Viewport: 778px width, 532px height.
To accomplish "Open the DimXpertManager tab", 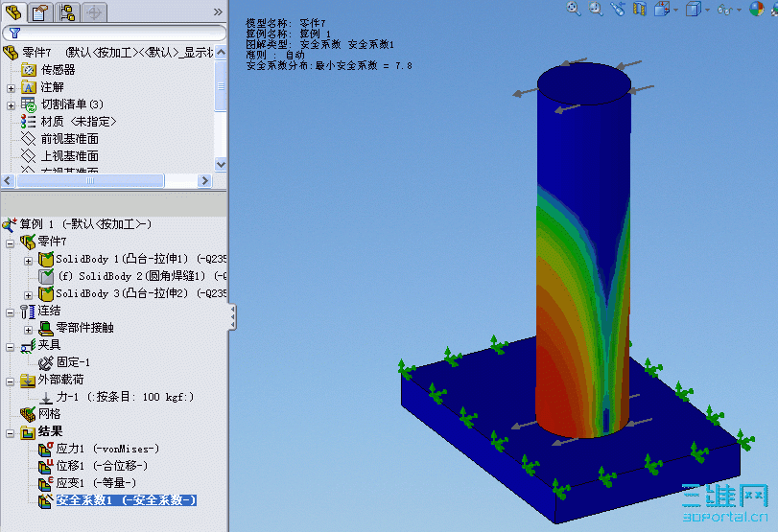I will (x=94, y=12).
